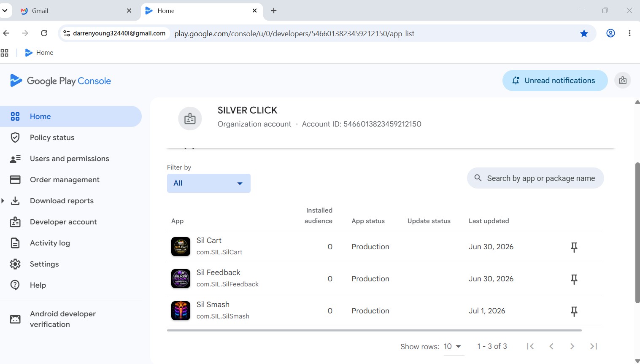Click the horizontal scrollbar under the app table
This screenshot has height=364, width=640.
[x=374, y=330]
